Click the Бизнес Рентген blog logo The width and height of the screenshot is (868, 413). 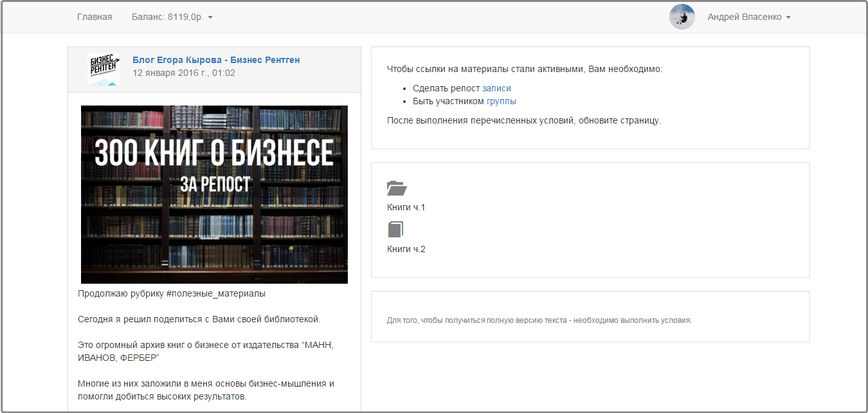point(104,69)
